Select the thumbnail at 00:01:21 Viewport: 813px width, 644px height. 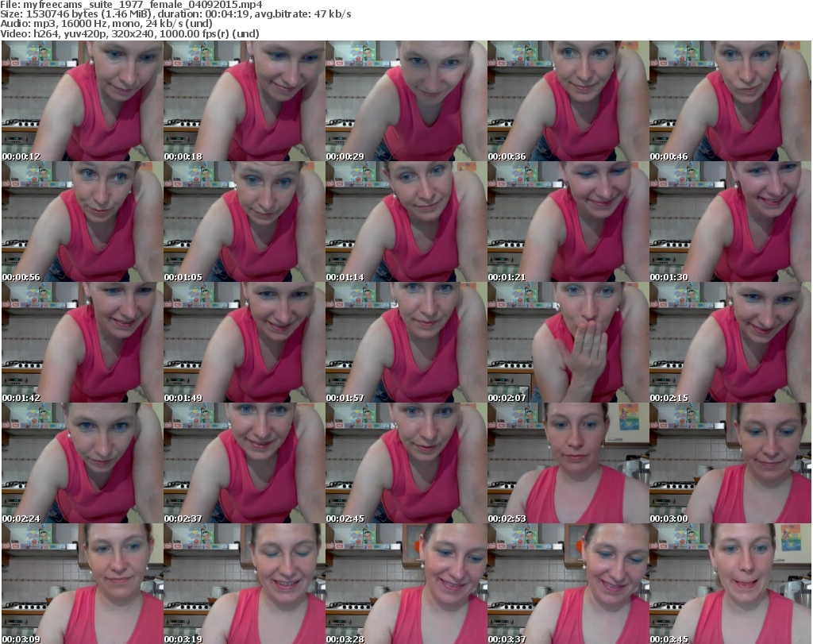pos(568,222)
